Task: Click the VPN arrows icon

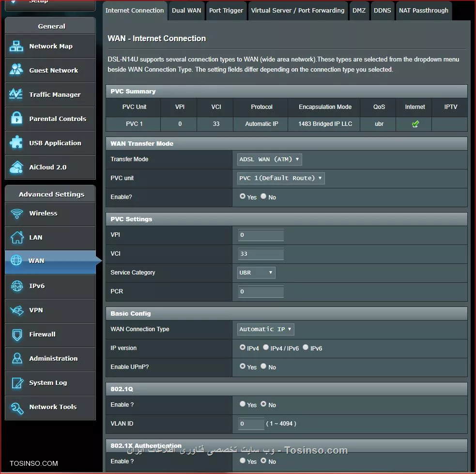Action: [x=17, y=310]
